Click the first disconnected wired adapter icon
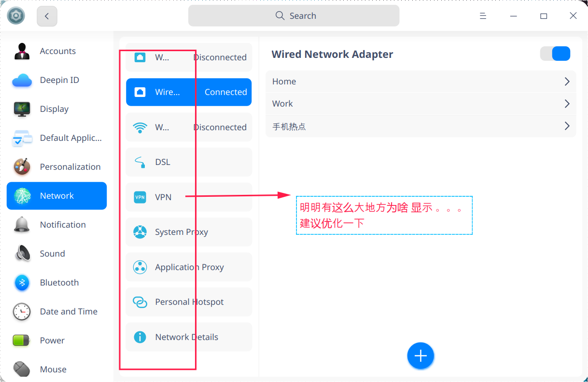 (x=140, y=57)
